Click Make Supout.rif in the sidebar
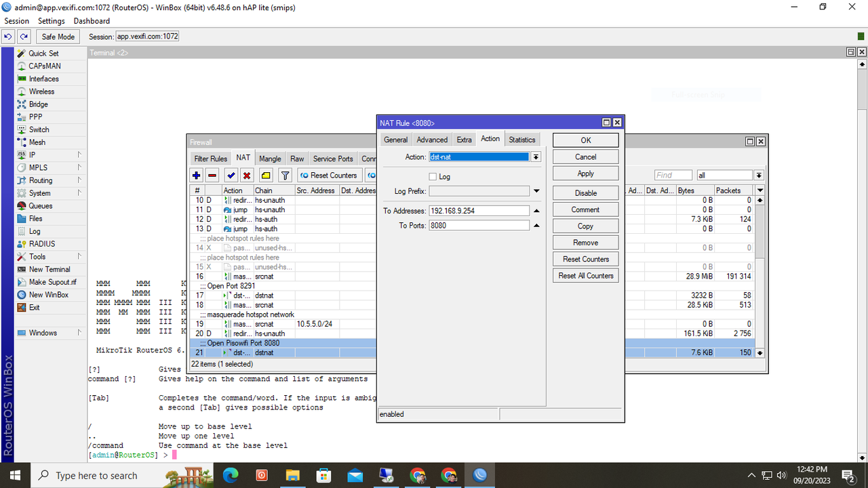Viewport: 868px width, 488px height. point(52,282)
